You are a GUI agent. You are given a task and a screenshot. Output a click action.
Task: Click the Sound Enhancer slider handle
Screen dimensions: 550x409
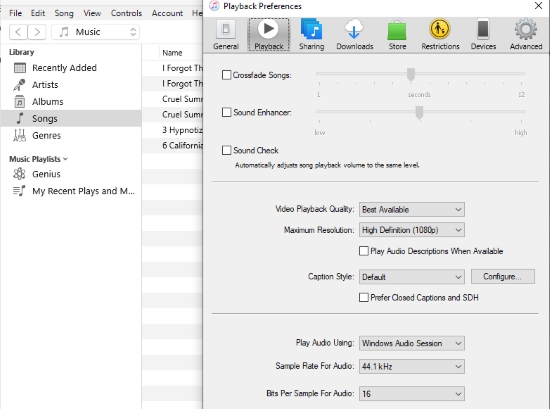coord(419,112)
